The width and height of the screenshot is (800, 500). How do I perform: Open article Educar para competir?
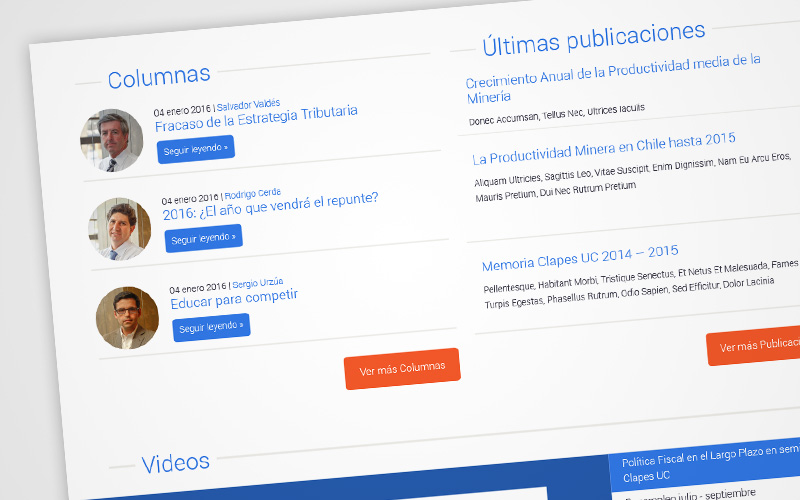234,299
